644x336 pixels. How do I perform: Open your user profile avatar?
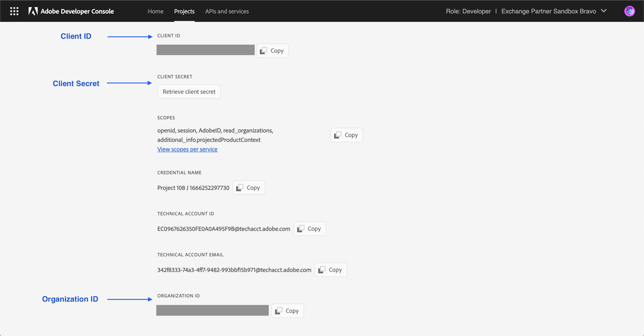click(629, 10)
